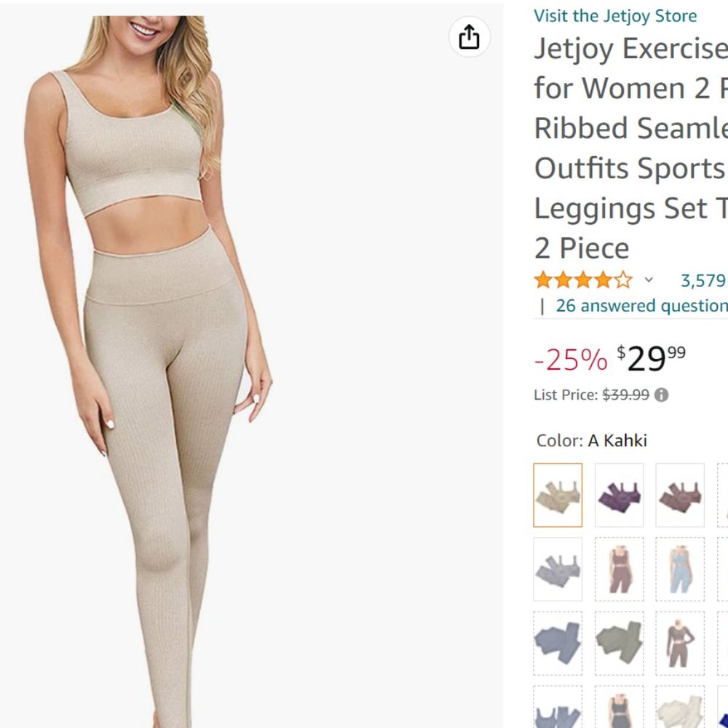The width and height of the screenshot is (728, 728).
Task: Click the selected A Kahki color swatch
Action: 558,494
